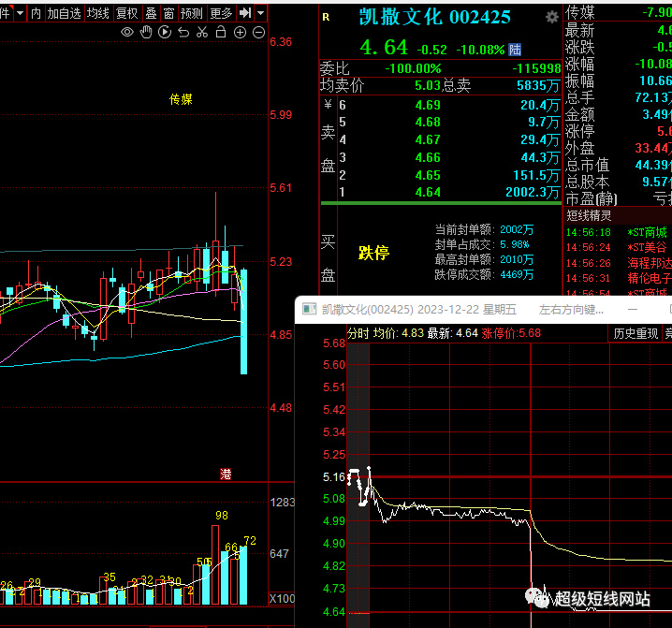This screenshot has width=672, height=628.
Task: Click the 总市值 row in right panel
Action: point(618,165)
